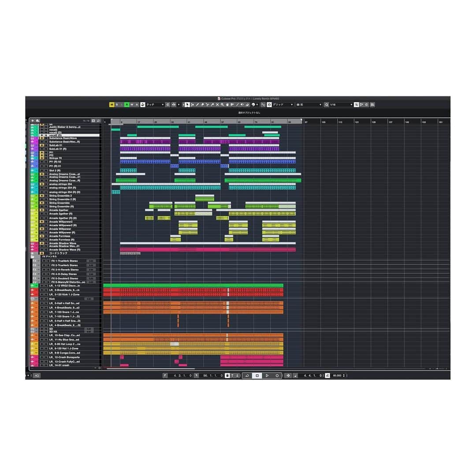The image size is (476, 476).
Task: Select the FX 1-TrueVerb Stereo channel
Action: 66,261
